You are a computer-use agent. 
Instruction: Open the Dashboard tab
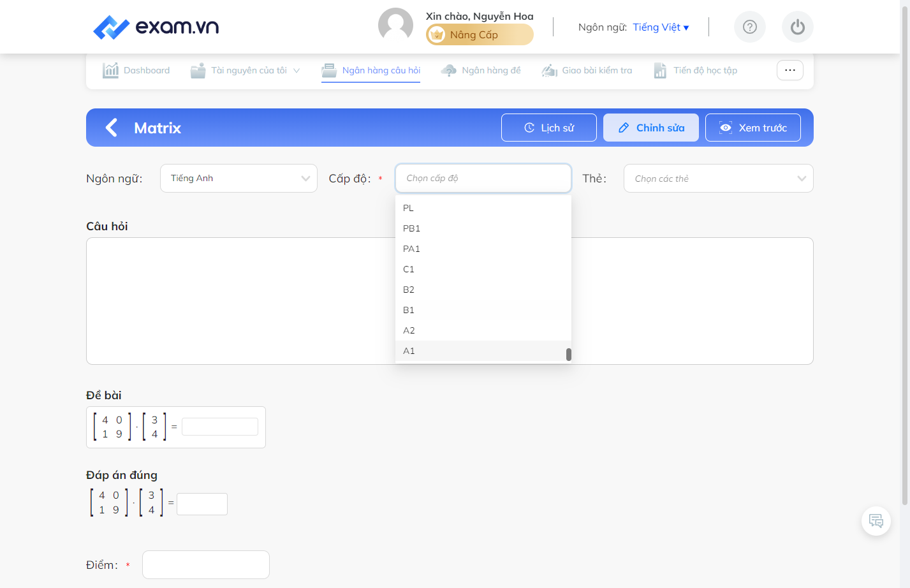tap(136, 70)
